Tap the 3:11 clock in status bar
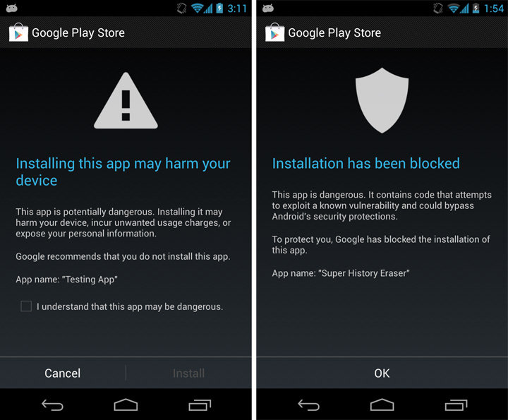508x420 pixels. click(x=237, y=8)
